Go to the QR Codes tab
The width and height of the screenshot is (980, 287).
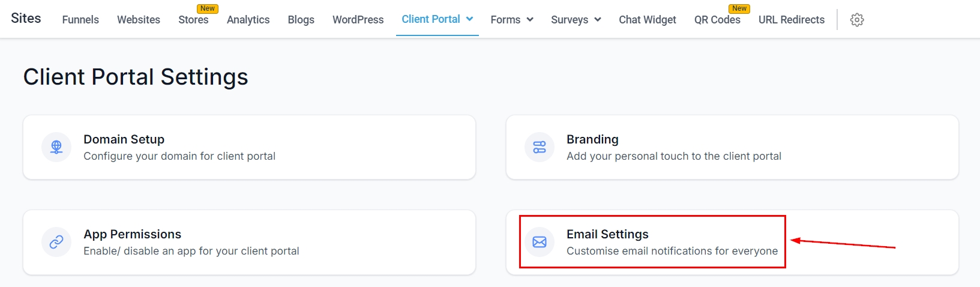717,20
